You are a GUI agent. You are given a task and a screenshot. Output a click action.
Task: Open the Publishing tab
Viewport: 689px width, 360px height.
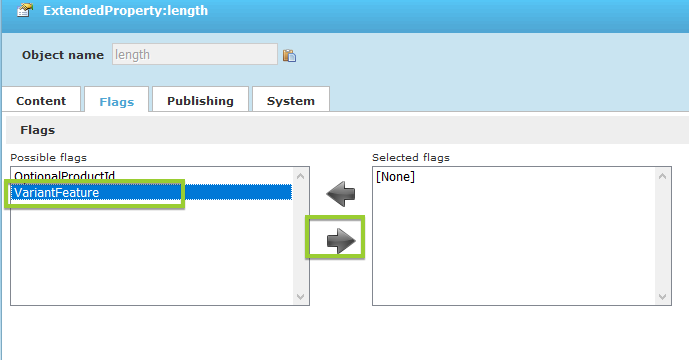point(200,100)
